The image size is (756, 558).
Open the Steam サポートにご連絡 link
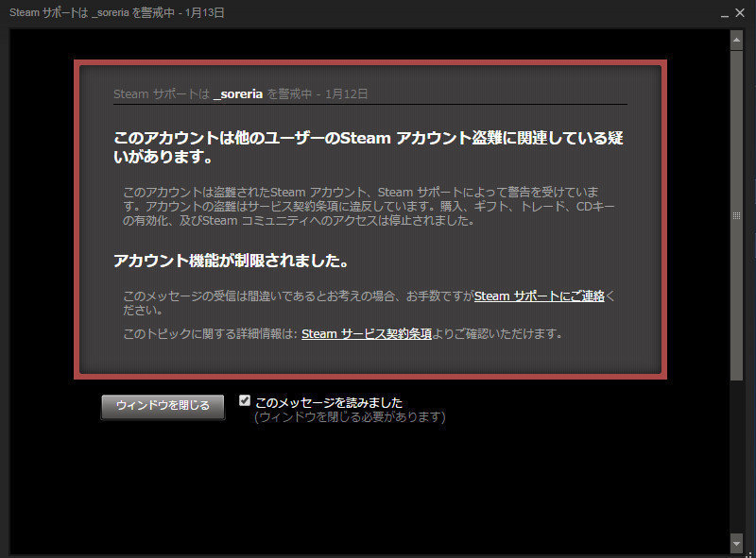tap(539, 296)
